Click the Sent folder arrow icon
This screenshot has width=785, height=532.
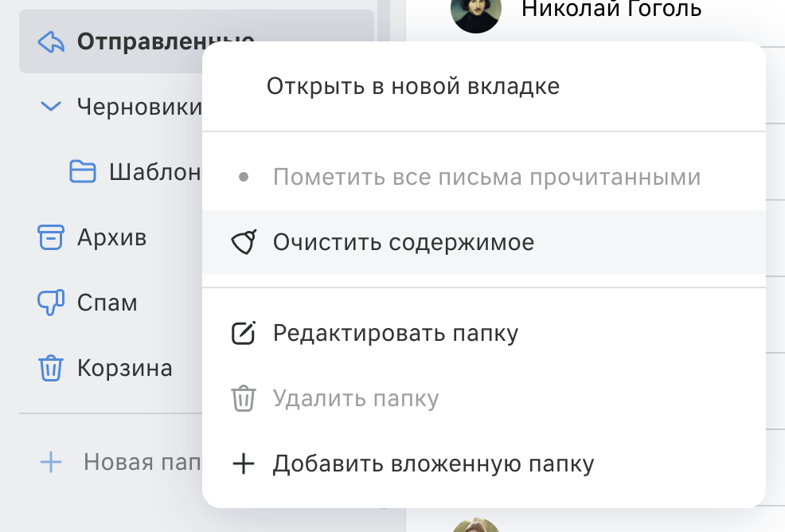pos(51,42)
